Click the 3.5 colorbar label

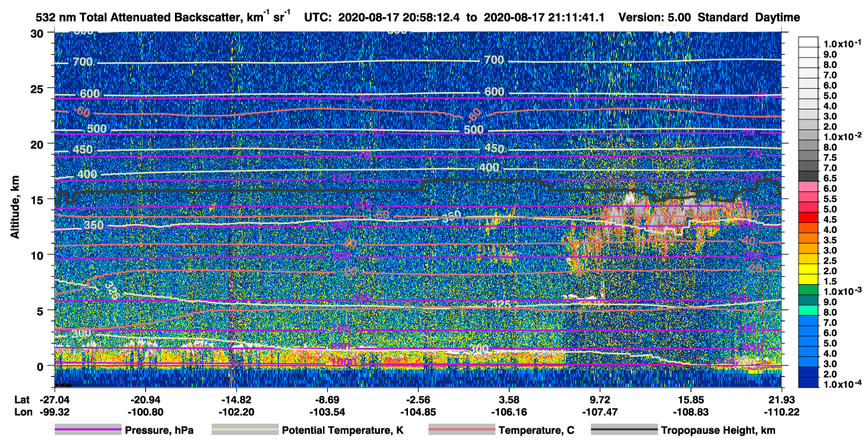[830, 240]
